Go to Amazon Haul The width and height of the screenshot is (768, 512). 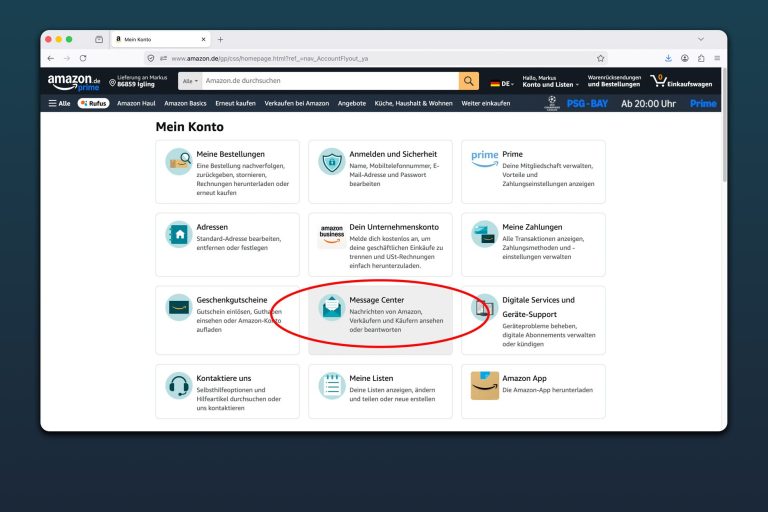[136, 103]
